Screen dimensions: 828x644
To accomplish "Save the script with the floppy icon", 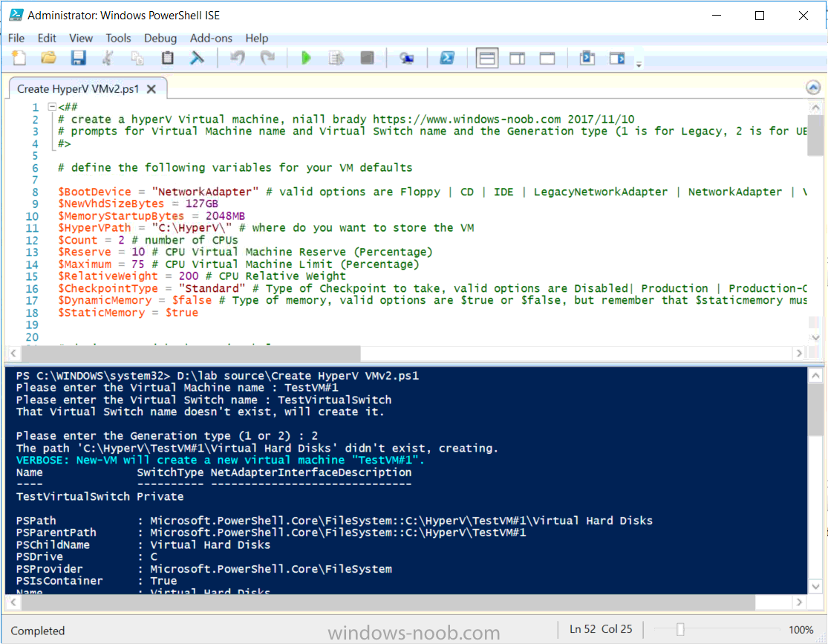I will (x=78, y=58).
